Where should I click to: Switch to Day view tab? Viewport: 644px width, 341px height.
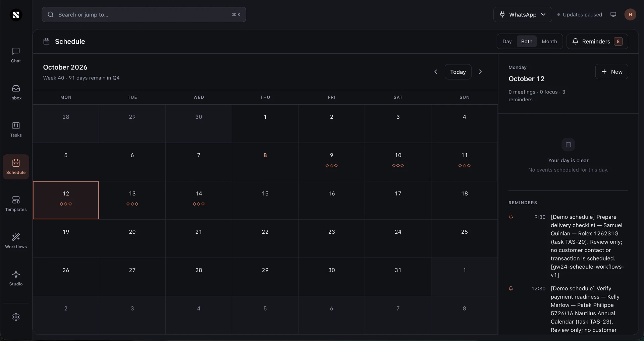click(x=507, y=41)
